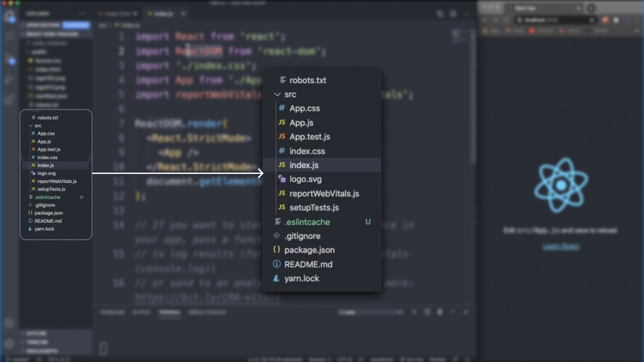Screen dimensions: 644x362
Task: Click the React logo in the browser page
Action: [561, 186]
